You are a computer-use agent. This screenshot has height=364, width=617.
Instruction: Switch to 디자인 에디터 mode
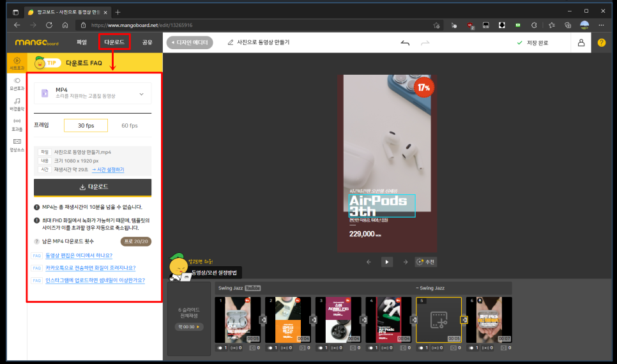pos(190,43)
